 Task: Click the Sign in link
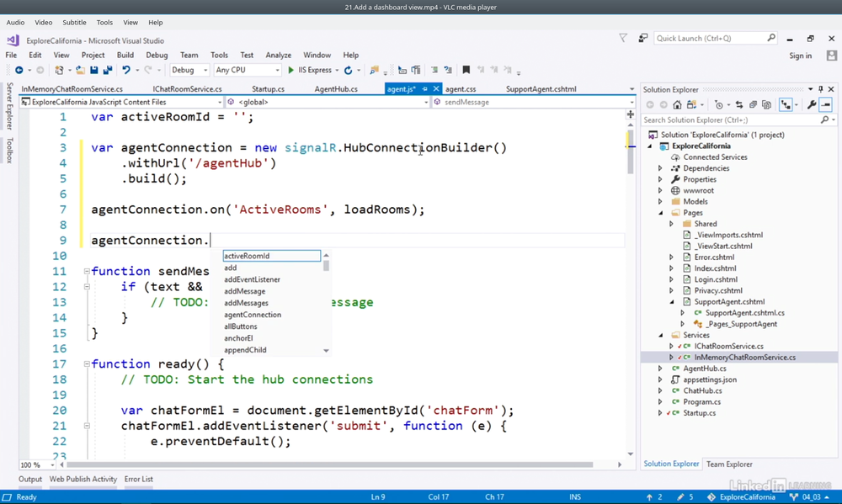[x=800, y=56]
